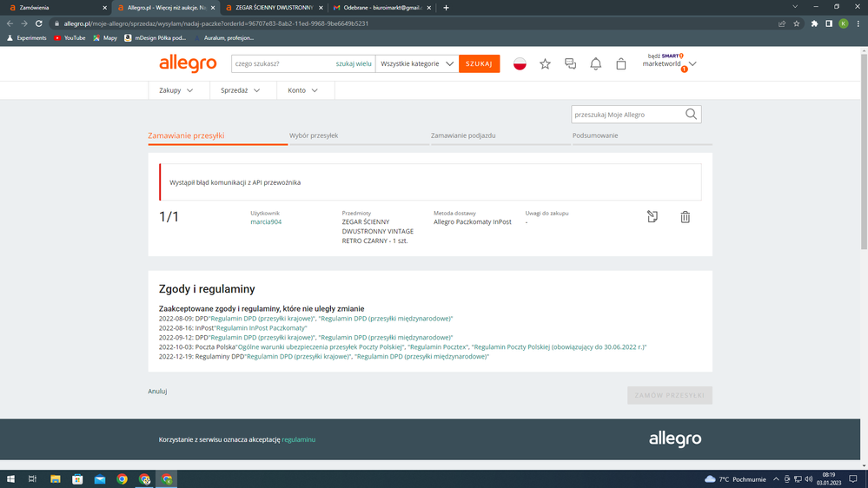Open File Explorer from taskbar

56,479
